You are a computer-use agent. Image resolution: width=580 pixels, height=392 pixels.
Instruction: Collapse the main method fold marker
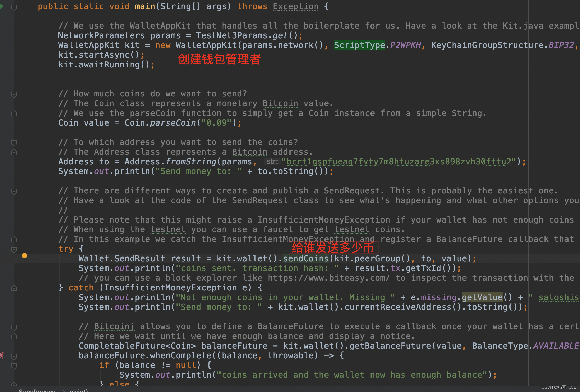pos(14,7)
